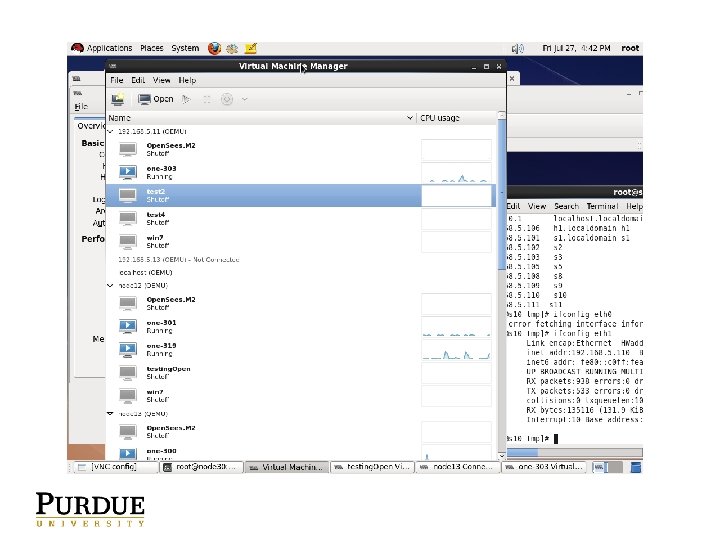Click the VM list scrollbar up arrow
720x540 pixels.
501,115
